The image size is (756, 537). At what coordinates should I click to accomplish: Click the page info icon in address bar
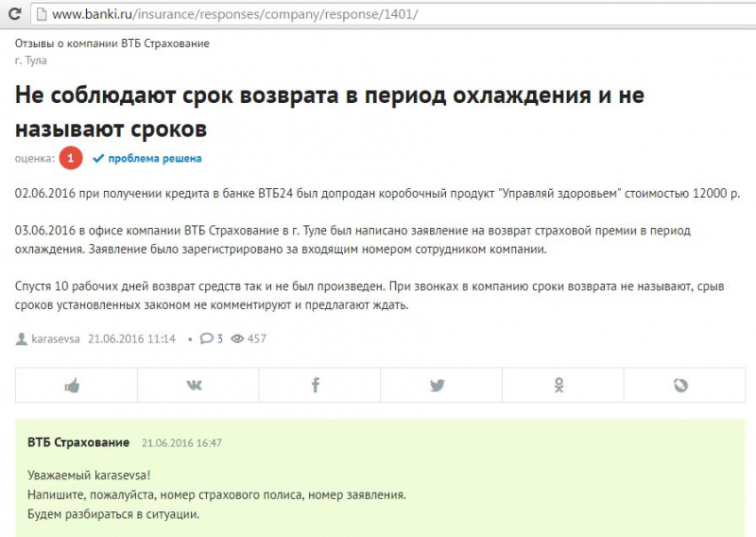click(39, 15)
